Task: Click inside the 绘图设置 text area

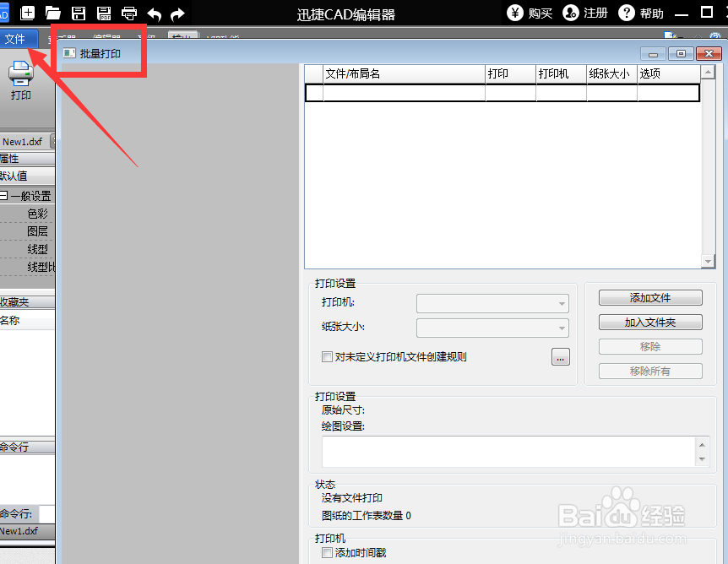Action: point(509,452)
